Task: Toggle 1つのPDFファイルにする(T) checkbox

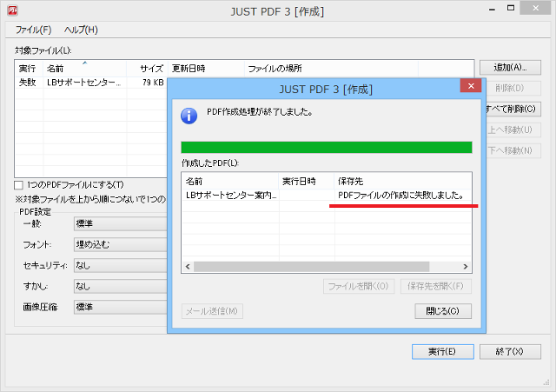Action: coord(18,185)
